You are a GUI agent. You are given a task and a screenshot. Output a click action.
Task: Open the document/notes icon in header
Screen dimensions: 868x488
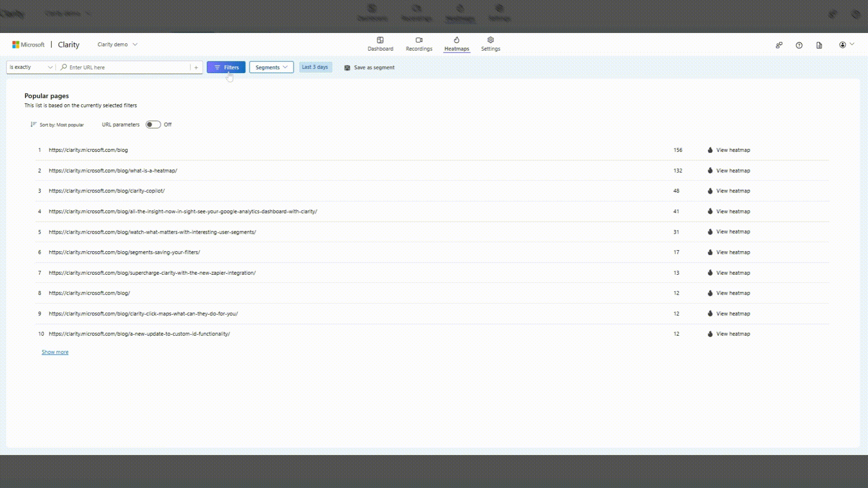(x=819, y=45)
